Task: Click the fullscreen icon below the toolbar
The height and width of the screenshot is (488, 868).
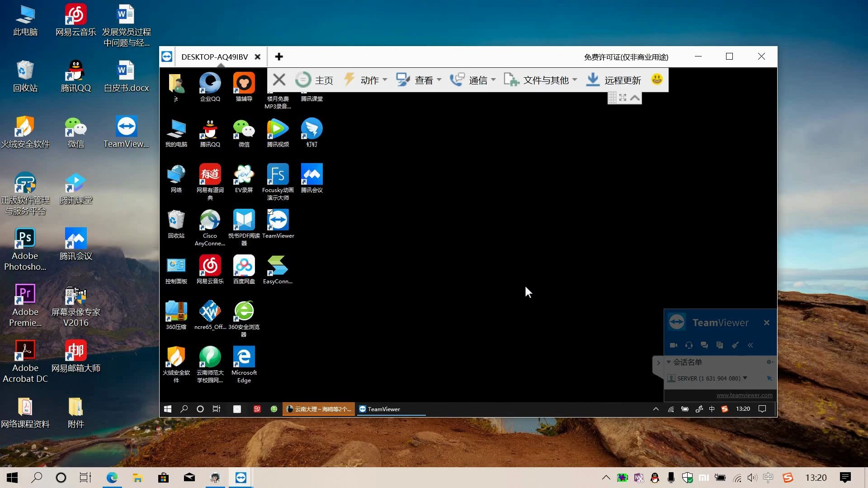Action: [623, 98]
